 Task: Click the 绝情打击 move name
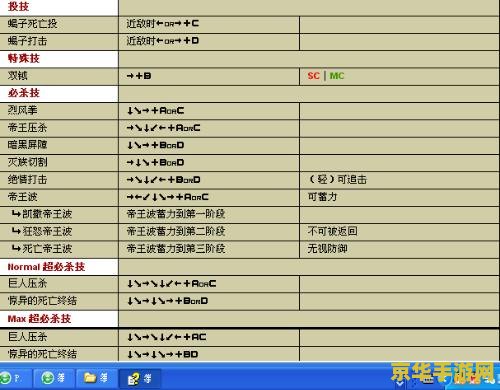(x=27, y=180)
